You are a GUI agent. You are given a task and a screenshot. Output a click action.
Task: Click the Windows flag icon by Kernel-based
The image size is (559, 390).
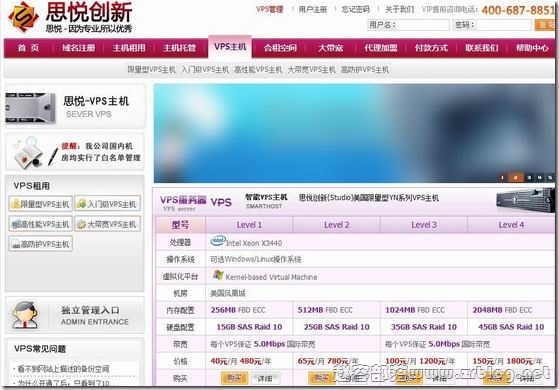pyautogui.click(x=218, y=275)
